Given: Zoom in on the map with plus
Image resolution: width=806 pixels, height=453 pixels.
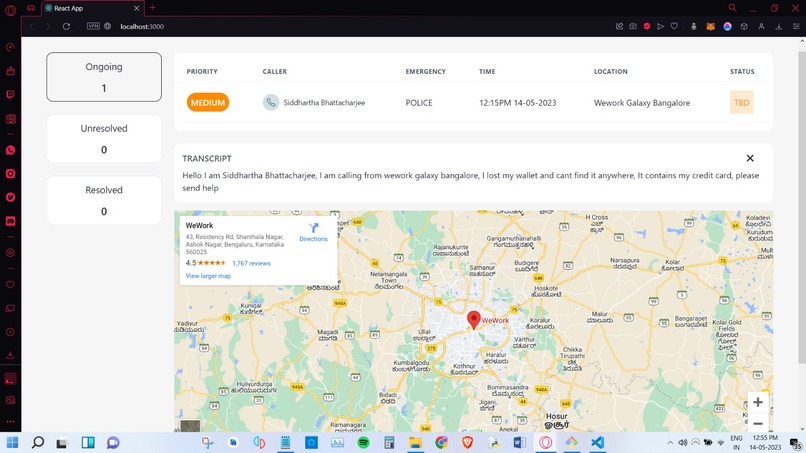Looking at the screenshot, I should click(758, 402).
